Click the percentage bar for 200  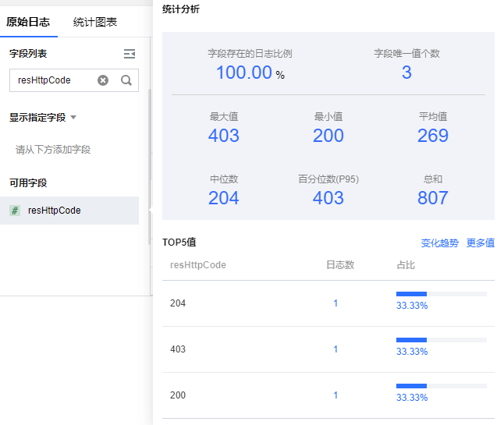click(x=441, y=386)
